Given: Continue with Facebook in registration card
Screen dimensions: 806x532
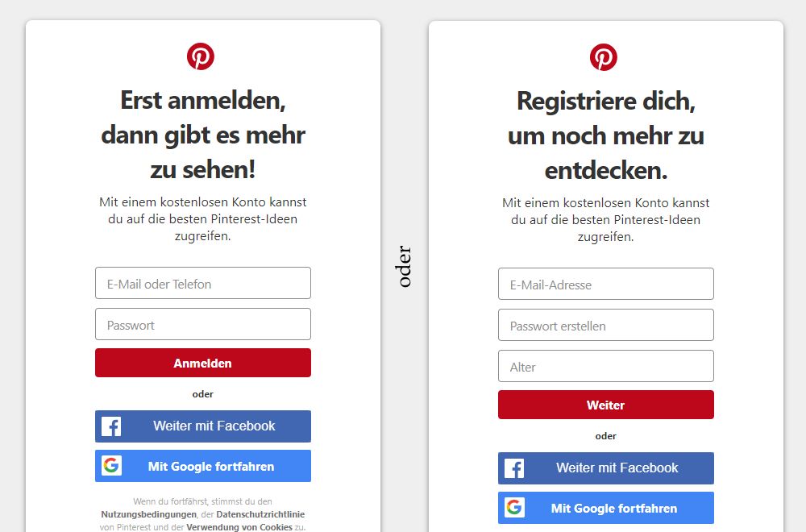Looking at the screenshot, I should 606,468.
